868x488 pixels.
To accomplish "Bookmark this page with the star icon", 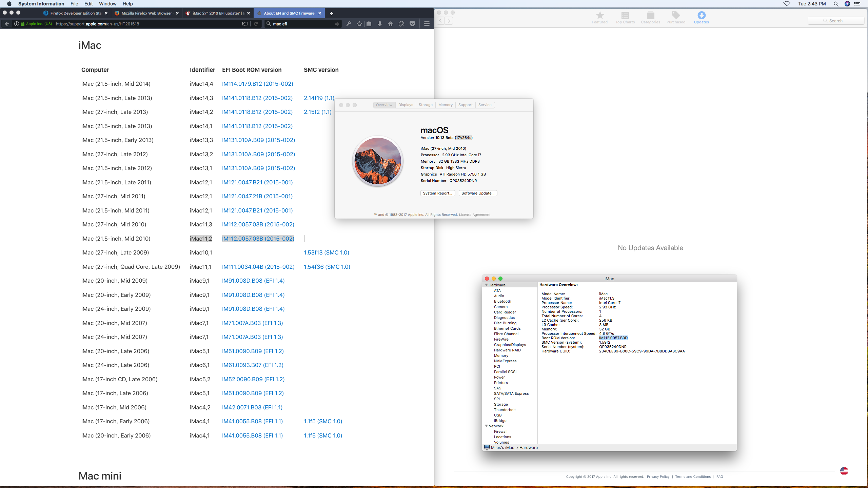I will pos(359,24).
